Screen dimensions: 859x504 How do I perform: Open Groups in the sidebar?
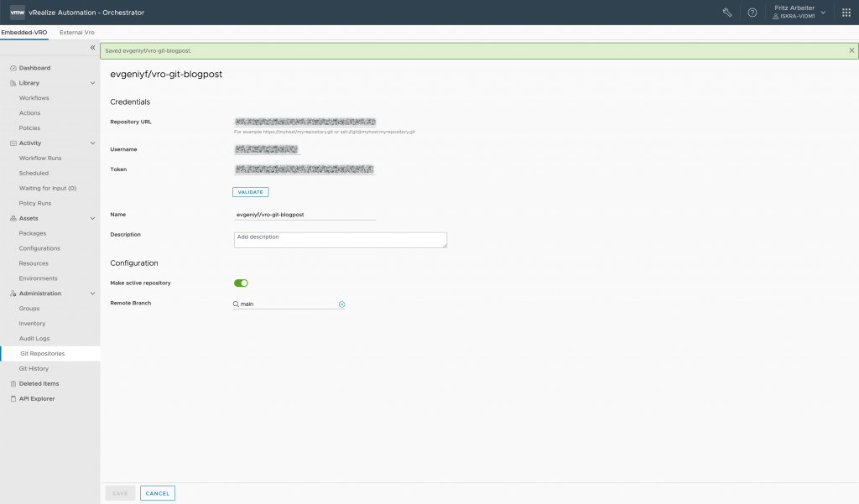point(29,309)
